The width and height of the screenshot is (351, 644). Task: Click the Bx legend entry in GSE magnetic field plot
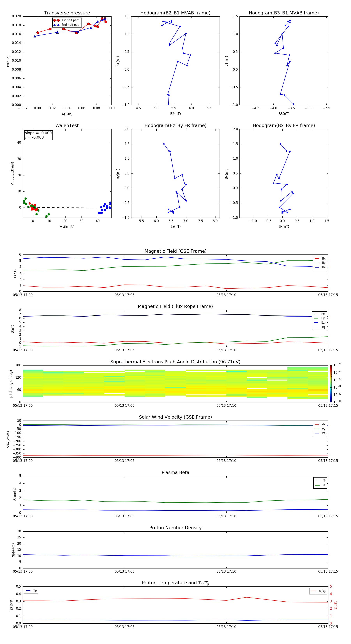[320, 259]
